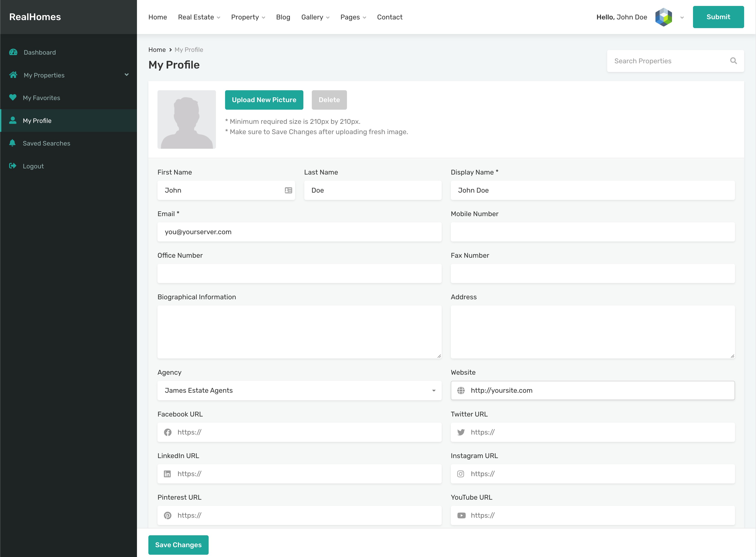The width and height of the screenshot is (756, 557).
Task: Open the Gallery menu
Action: 315,17
